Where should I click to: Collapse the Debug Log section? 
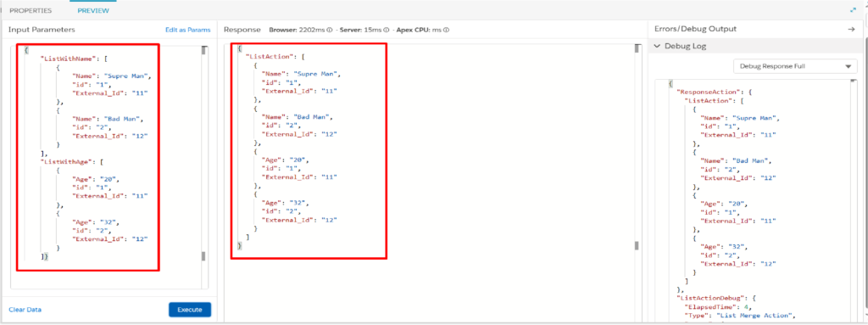tap(657, 46)
